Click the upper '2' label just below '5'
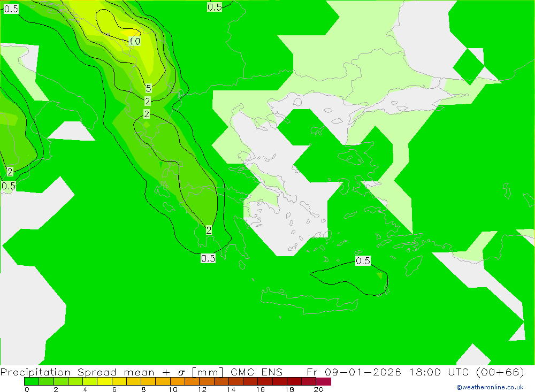 [x=148, y=101]
